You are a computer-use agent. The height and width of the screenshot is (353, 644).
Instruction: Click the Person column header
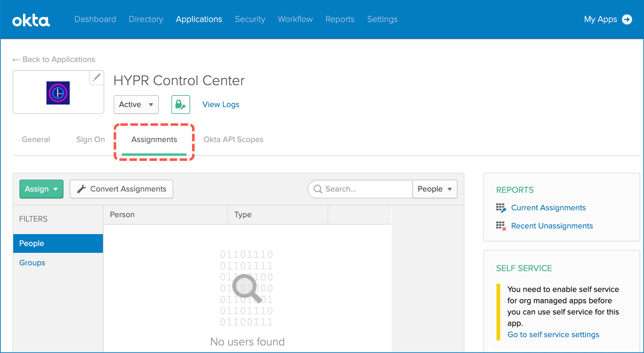[x=165, y=215]
